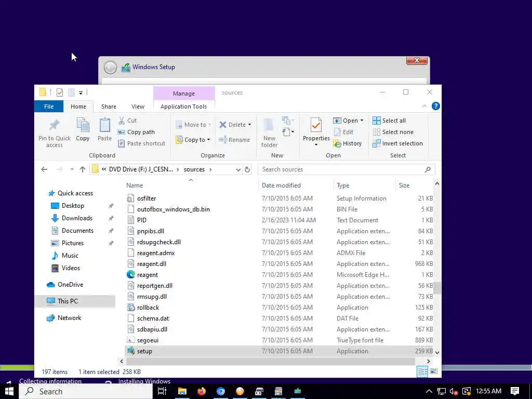Select the PID text document
The width and height of the screenshot is (532, 399).
click(279, 220)
